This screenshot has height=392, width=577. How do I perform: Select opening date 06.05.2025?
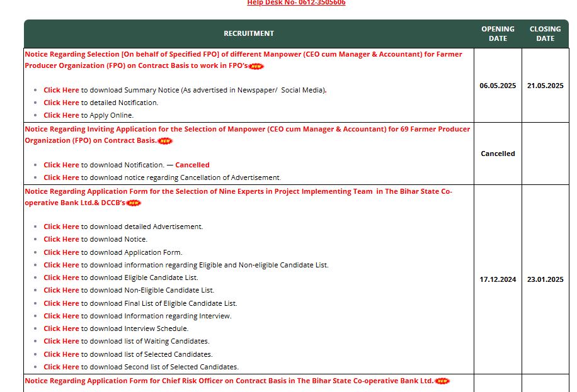498,86
